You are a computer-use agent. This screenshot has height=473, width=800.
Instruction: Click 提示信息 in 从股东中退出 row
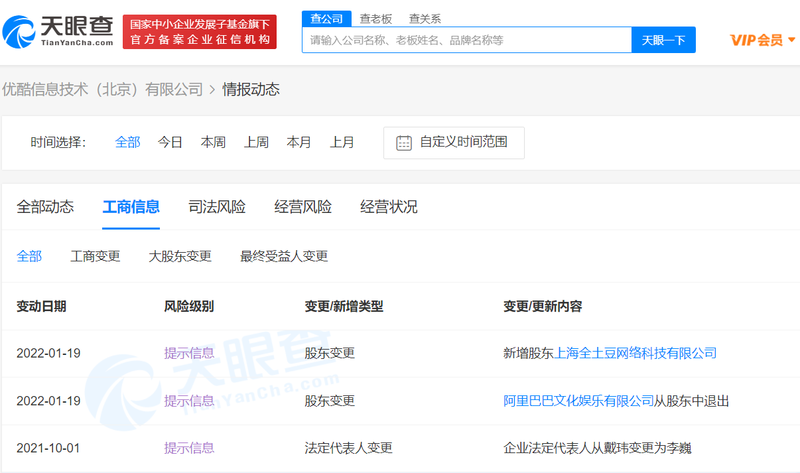[x=189, y=401]
